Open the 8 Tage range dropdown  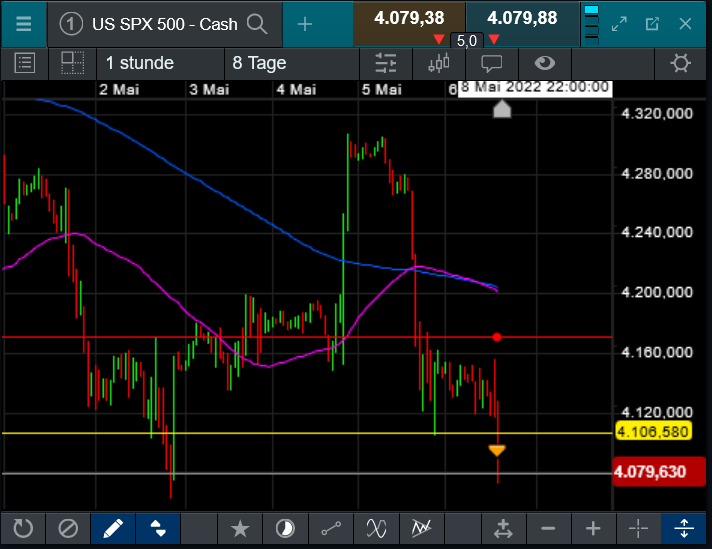click(x=292, y=63)
